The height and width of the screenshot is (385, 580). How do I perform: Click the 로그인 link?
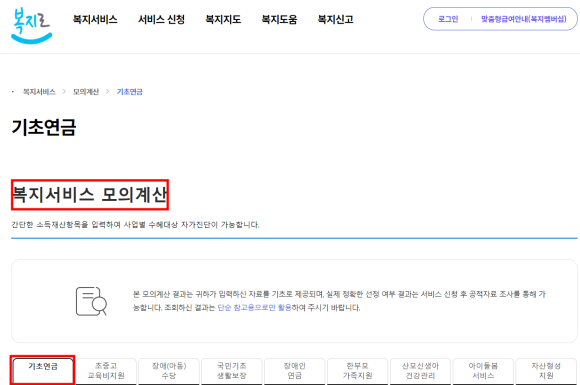click(x=448, y=19)
